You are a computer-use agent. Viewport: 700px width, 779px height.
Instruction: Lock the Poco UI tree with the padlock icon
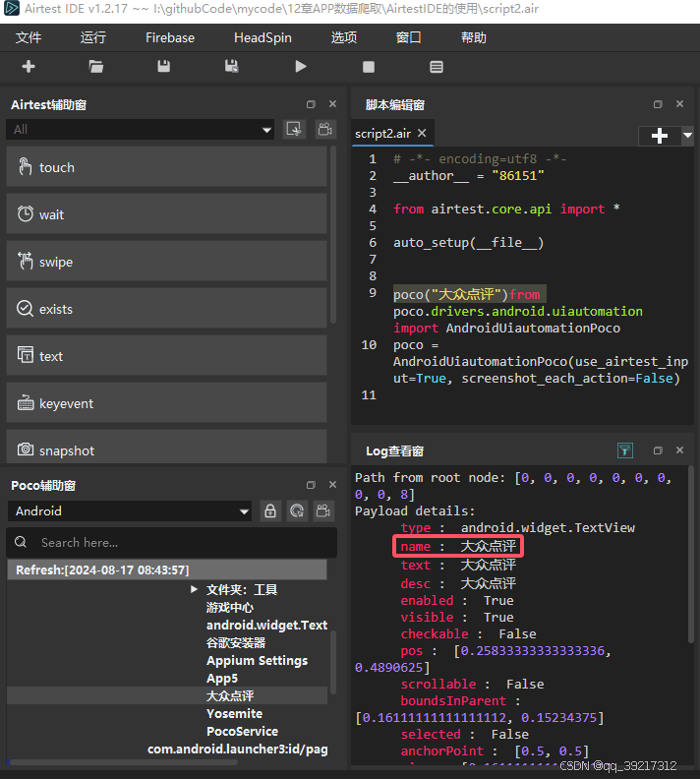click(x=270, y=511)
